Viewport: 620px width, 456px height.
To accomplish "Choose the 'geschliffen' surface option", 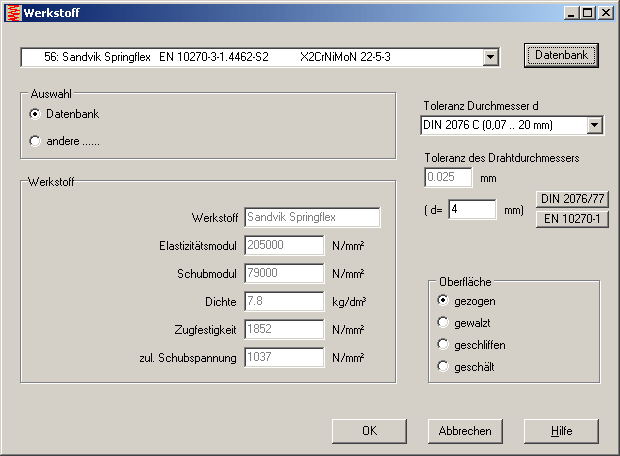I will [444, 345].
